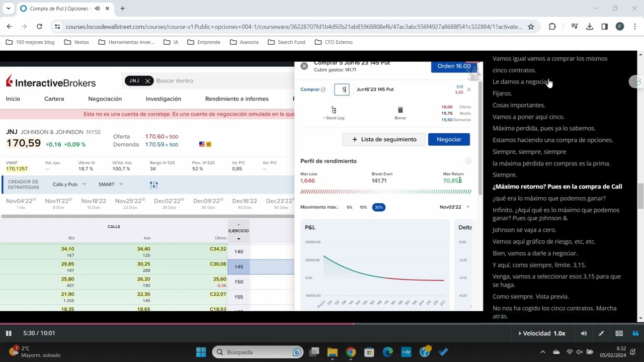Viewport: 644px width, 362px height.
Task: Click the contracts quantity field showing 5
Action: click(x=342, y=89)
